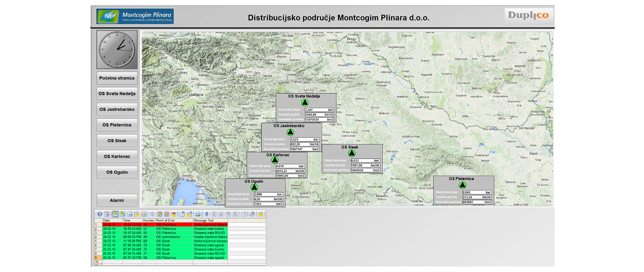
Task: Click the analog clock widget
Action: point(117,50)
